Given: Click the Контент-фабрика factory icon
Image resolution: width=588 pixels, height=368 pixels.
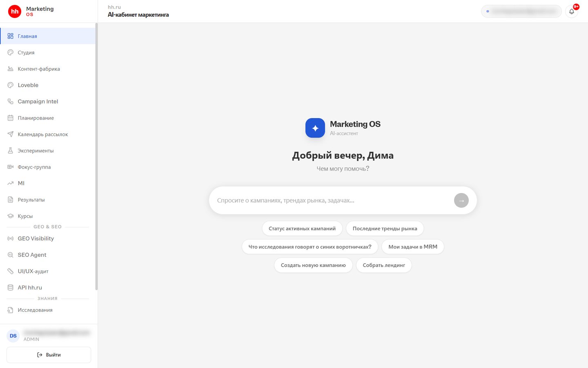Looking at the screenshot, I should click(11, 69).
